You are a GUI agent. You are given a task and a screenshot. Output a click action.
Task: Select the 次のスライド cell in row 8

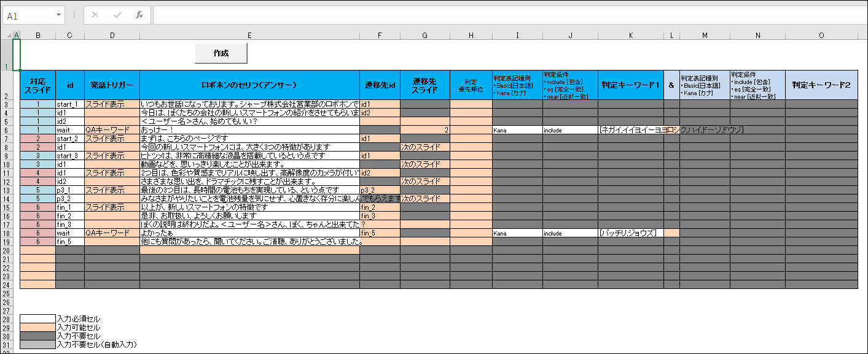[x=425, y=147]
